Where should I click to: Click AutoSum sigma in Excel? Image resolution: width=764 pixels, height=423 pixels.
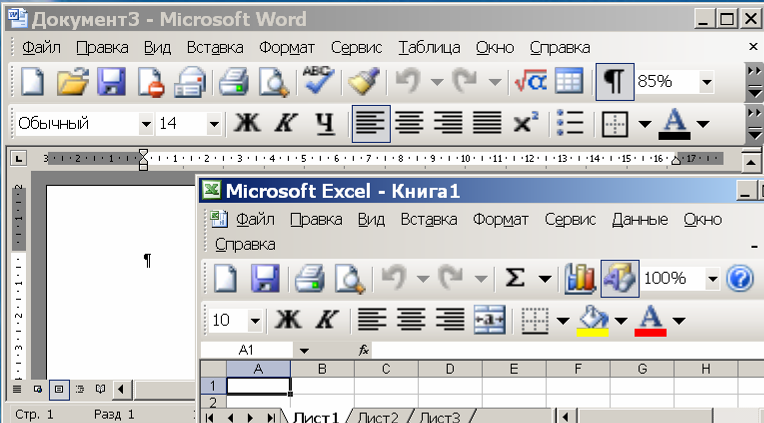click(515, 278)
